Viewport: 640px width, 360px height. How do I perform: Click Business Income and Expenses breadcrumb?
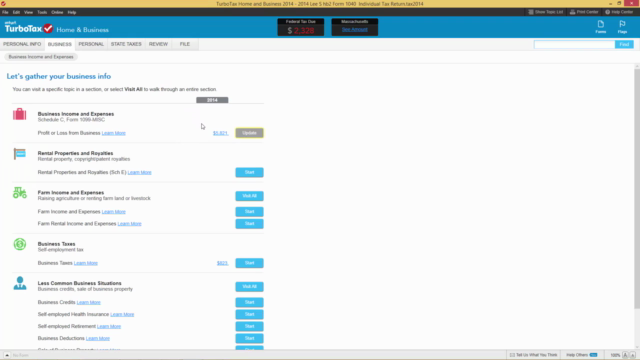point(41,57)
